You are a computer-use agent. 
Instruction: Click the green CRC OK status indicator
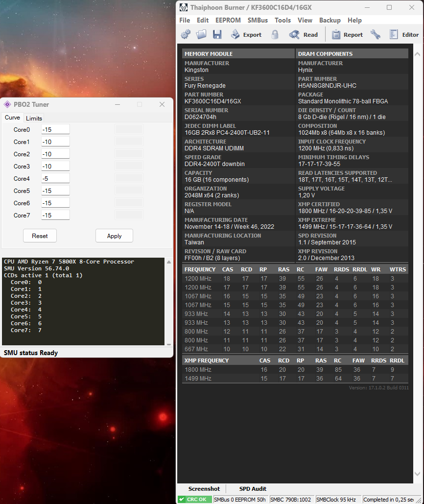194,499
